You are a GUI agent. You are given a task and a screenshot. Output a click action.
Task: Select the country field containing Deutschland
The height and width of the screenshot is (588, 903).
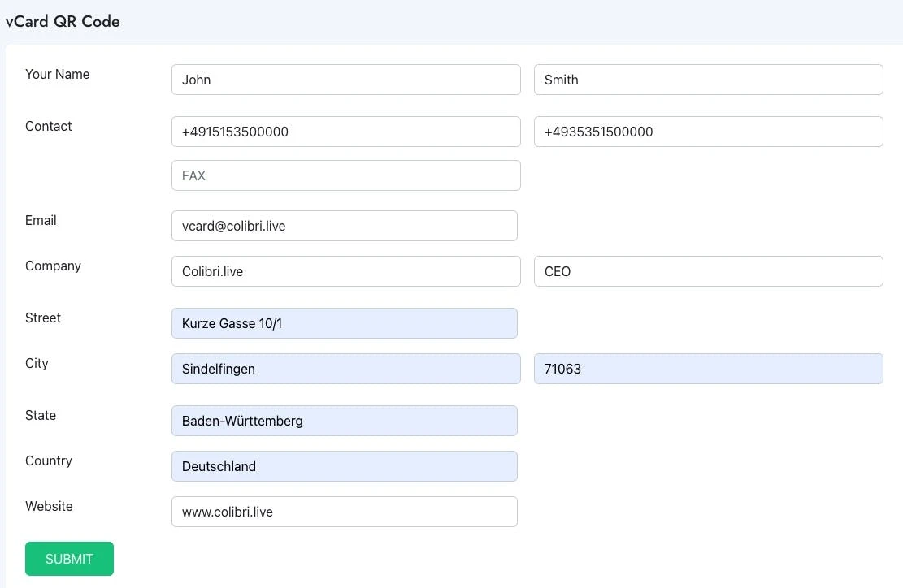(344, 466)
